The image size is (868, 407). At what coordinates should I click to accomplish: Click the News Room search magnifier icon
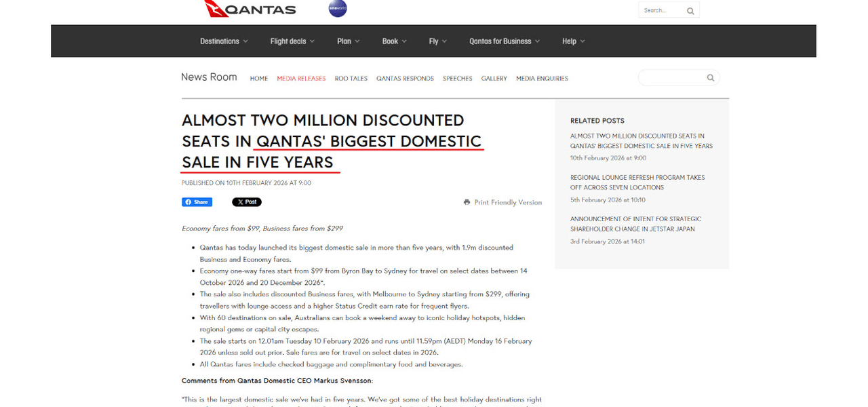pos(710,78)
